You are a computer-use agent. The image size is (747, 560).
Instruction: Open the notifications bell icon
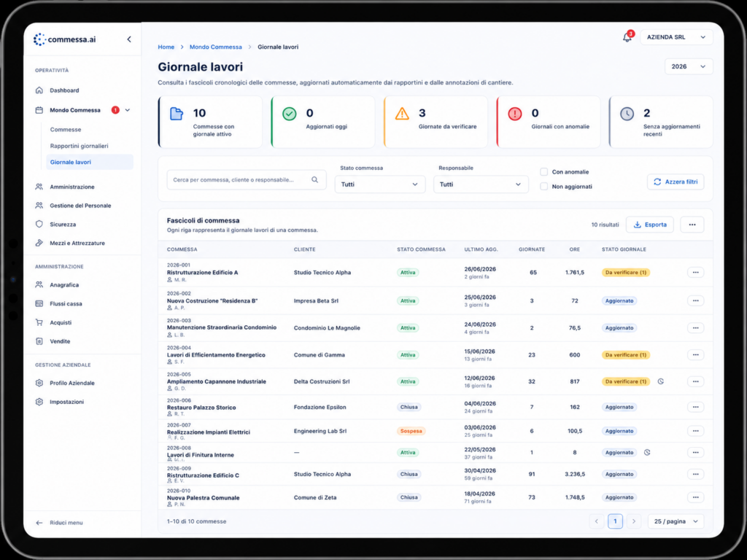(627, 37)
